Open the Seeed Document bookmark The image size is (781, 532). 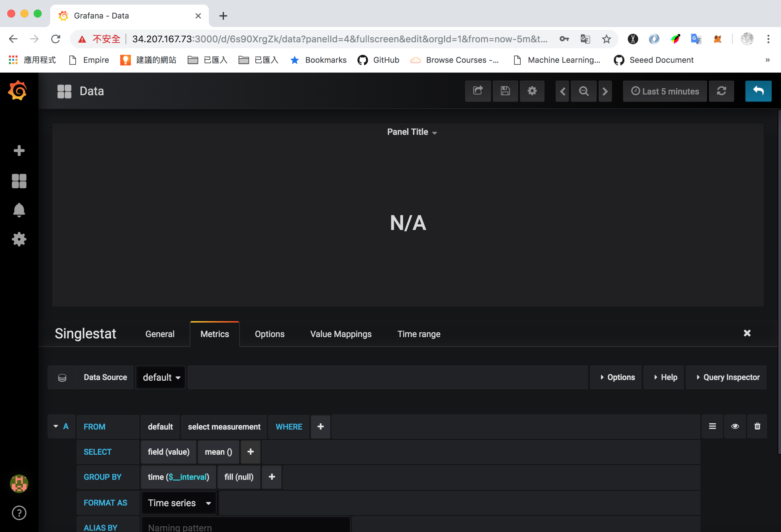[x=653, y=60]
